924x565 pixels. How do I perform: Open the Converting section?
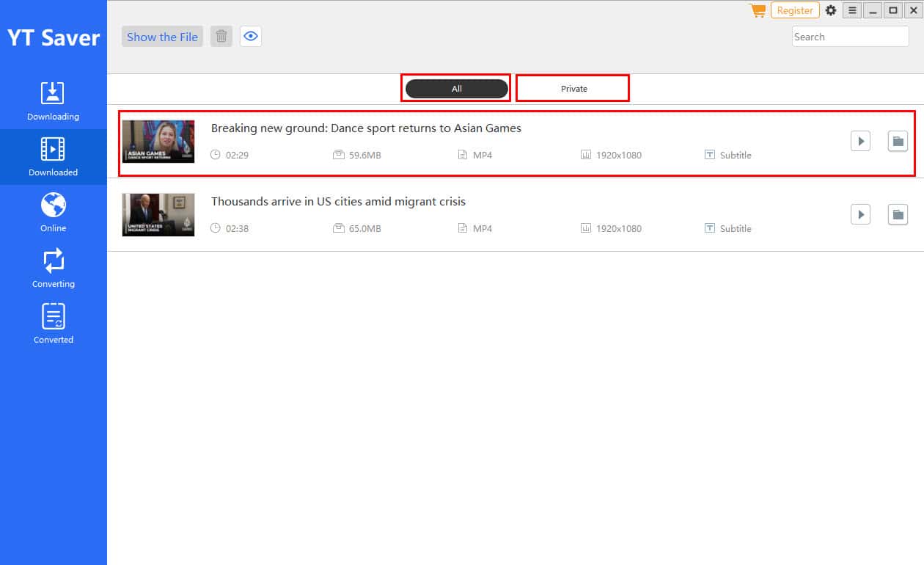53,269
